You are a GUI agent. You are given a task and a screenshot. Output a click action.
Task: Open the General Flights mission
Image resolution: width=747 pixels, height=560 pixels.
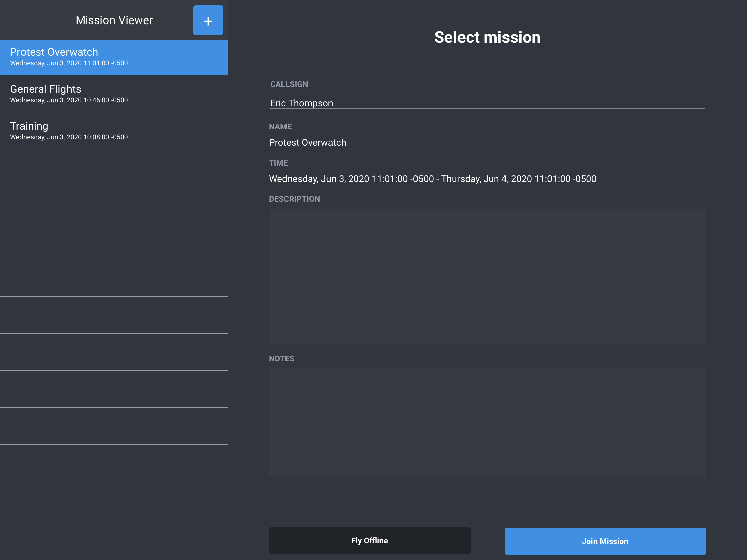coord(114,94)
